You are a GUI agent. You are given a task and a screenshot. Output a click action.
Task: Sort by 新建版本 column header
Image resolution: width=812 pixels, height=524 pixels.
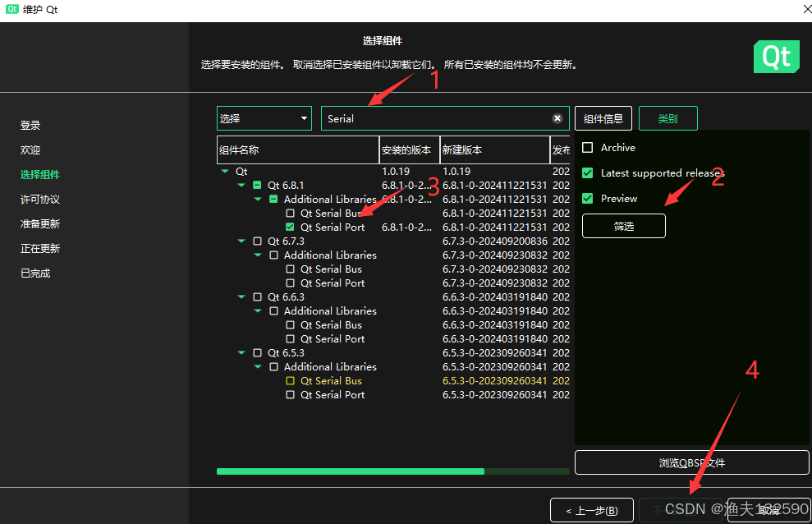tap(495, 149)
